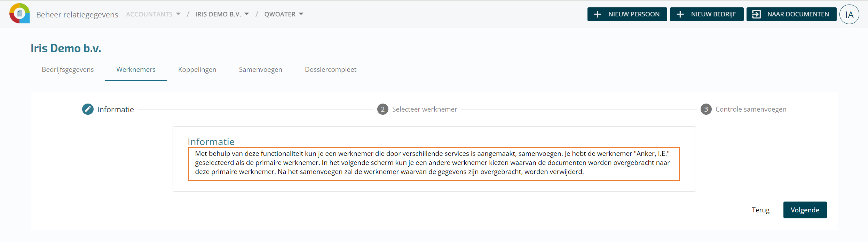Click the Nieuw persoon button
868x242 pixels.
(627, 14)
